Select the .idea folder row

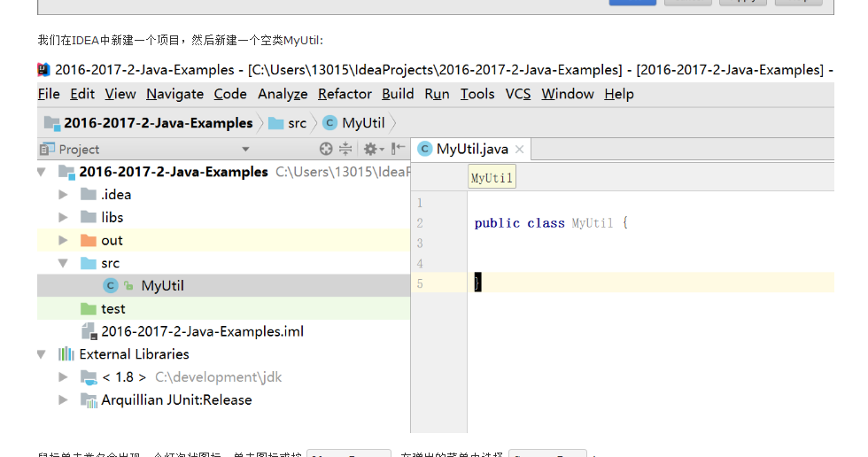(x=223, y=195)
